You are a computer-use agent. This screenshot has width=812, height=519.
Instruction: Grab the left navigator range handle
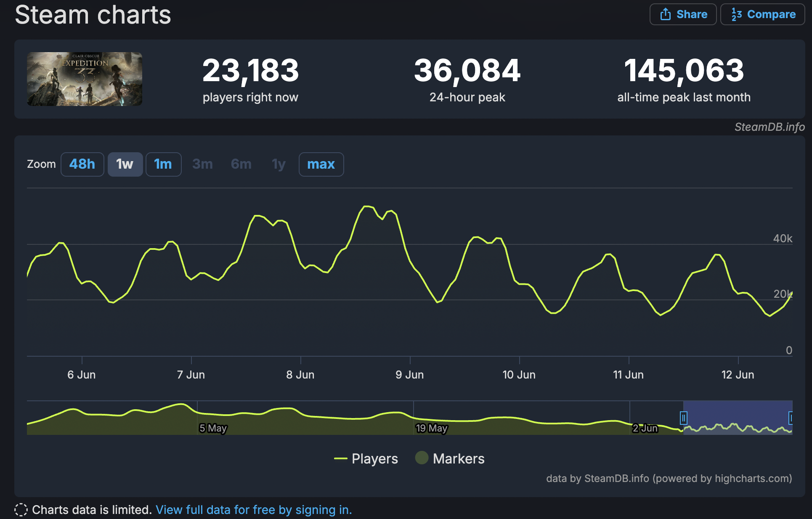(684, 418)
